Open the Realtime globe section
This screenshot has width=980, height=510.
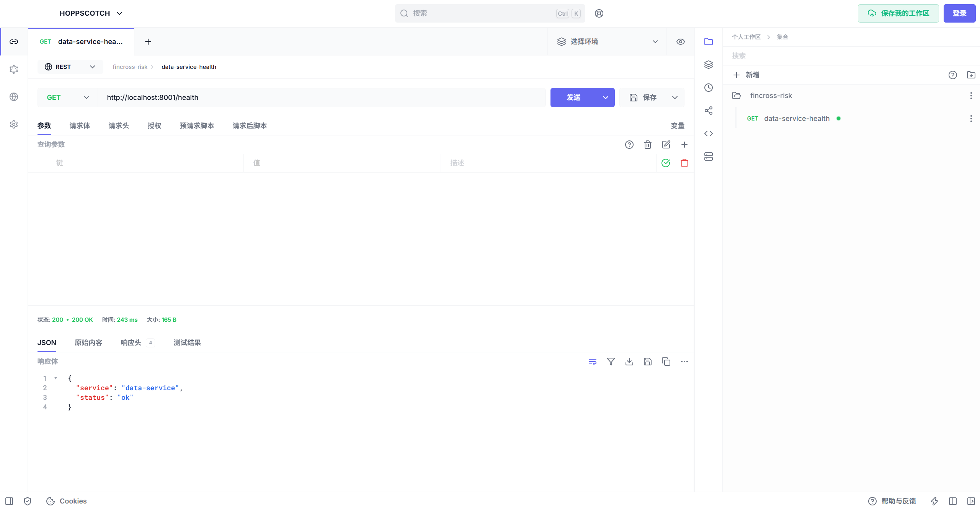[14, 97]
